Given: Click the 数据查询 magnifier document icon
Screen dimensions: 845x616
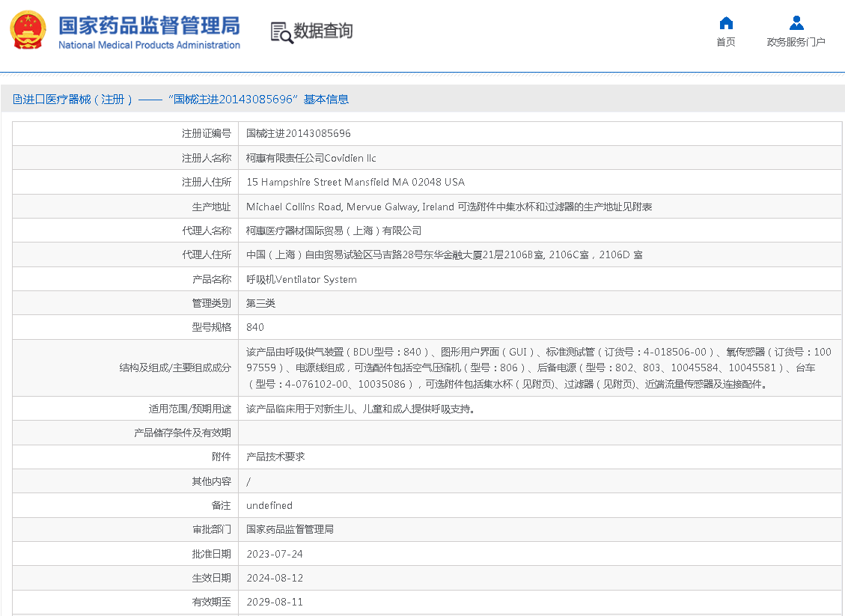Looking at the screenshot, I should pyautogui.click(x=281, y=32).
